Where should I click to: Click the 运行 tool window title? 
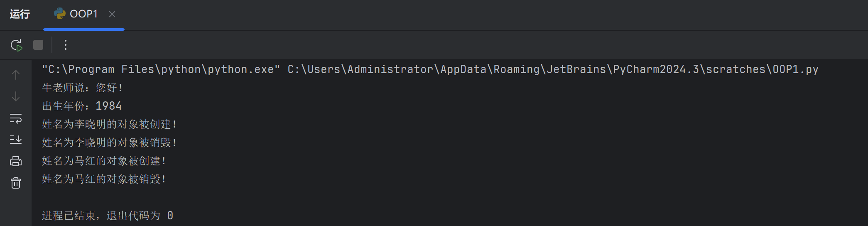coord(20,14)
